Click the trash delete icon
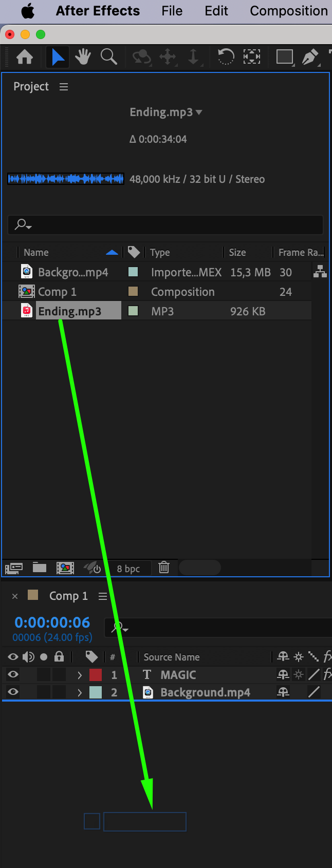332x868 pixels. pyautogui.click(x=164, y=568)
